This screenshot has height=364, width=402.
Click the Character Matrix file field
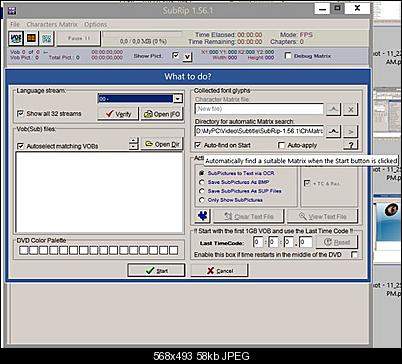click(259, 109)
